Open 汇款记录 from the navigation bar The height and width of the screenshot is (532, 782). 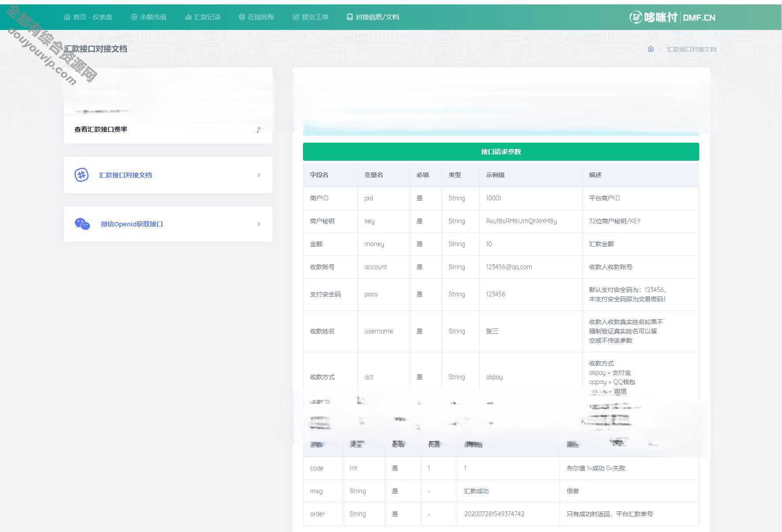tap(203, 17)
